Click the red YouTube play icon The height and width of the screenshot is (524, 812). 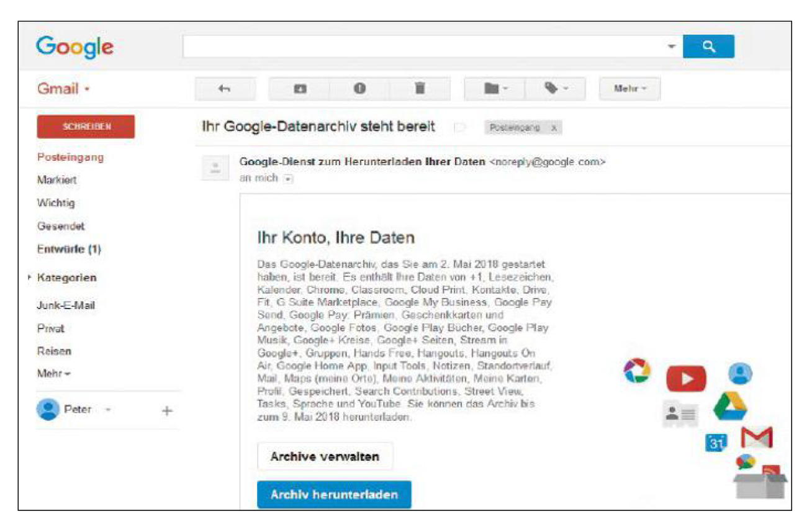[x=686, y=378]
